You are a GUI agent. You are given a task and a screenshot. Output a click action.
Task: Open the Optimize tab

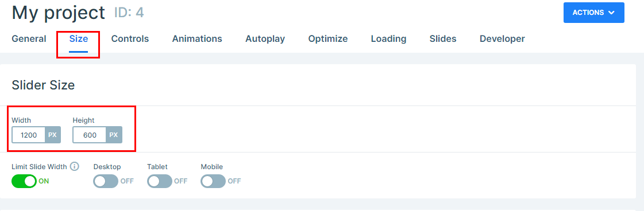328,39
